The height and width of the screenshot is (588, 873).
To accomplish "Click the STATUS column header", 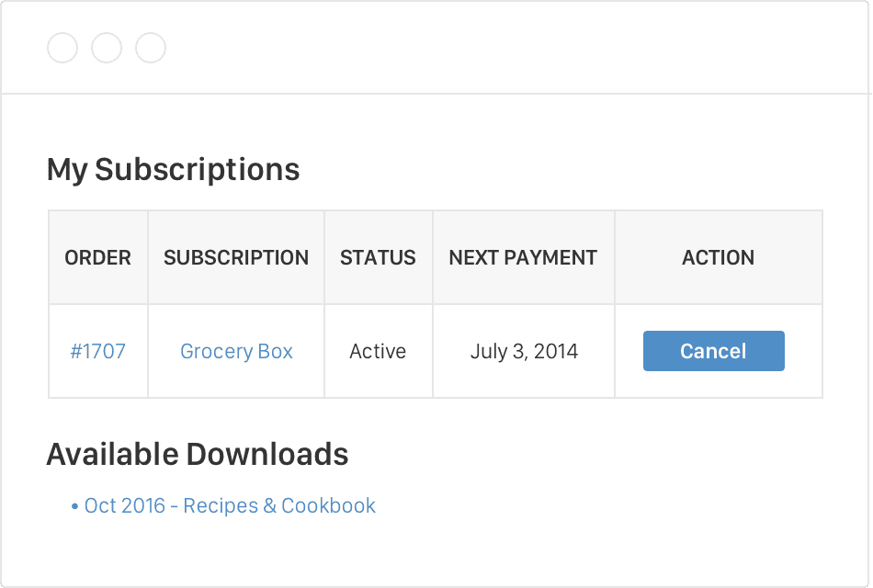I will [378, 258].
